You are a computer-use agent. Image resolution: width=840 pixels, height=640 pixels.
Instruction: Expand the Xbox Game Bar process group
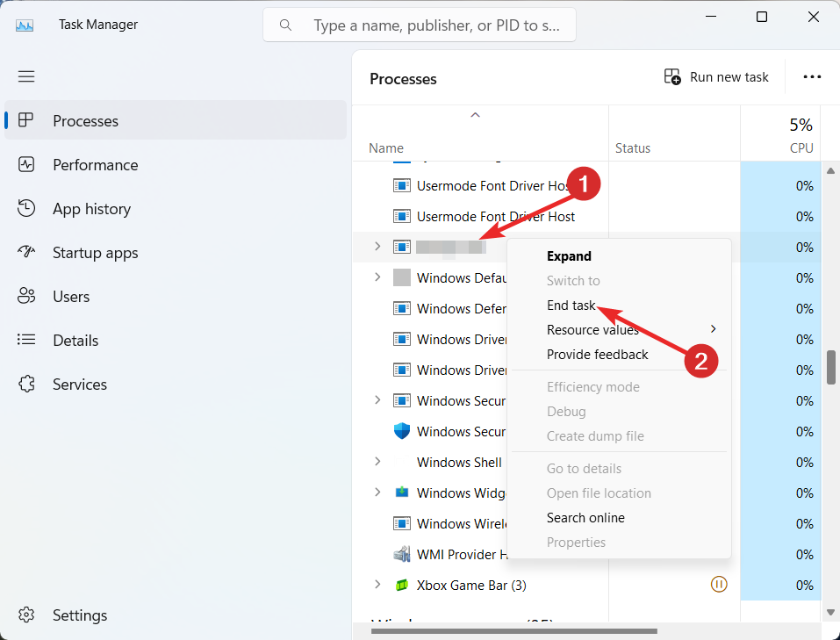(x=377, y=585)
